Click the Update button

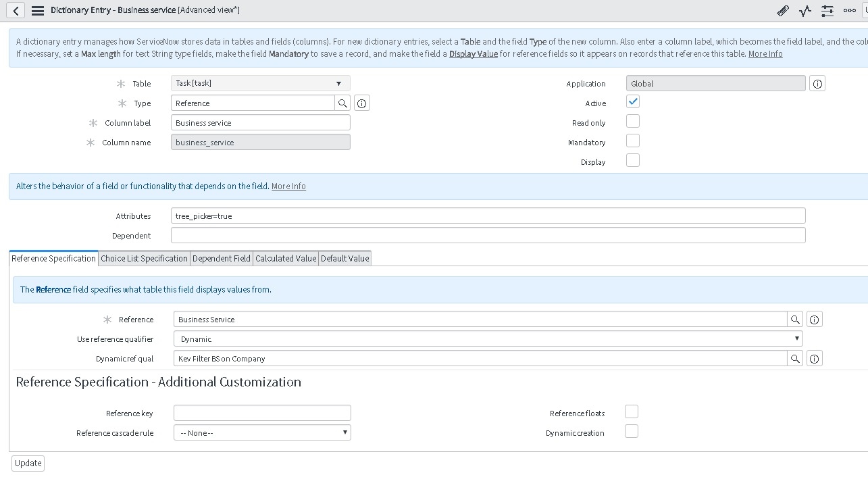27,463
